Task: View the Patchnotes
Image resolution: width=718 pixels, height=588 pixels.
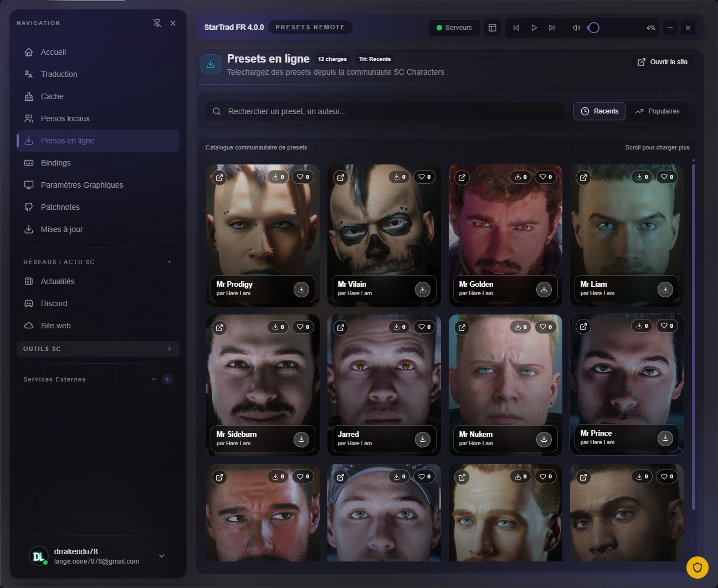Action: pyautogui.click(x=59, y=207)
